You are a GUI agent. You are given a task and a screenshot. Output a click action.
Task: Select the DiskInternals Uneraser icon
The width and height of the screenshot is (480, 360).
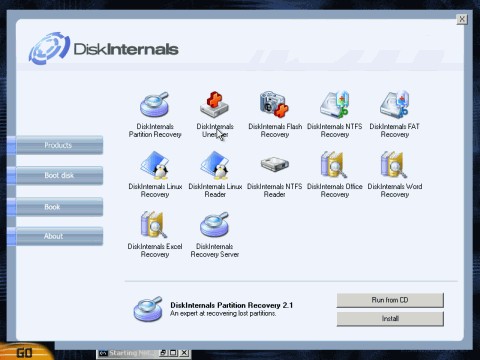(214, 104)
